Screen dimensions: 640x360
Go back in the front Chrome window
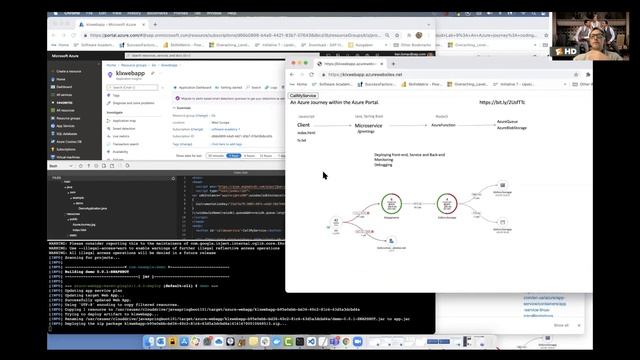pos(292,75)
